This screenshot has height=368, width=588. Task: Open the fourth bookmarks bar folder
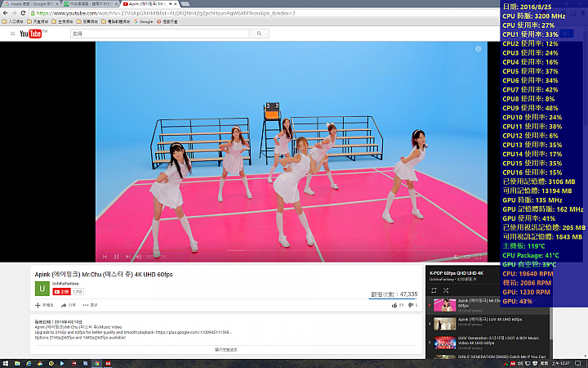pos(87,21)
